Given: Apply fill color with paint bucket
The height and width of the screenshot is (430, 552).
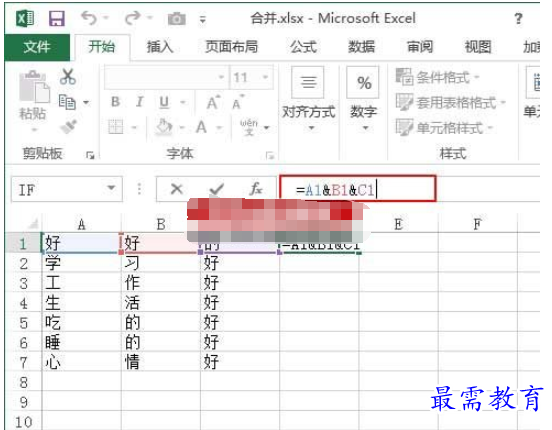Looking at the screenshot, I should click(164, 126).
